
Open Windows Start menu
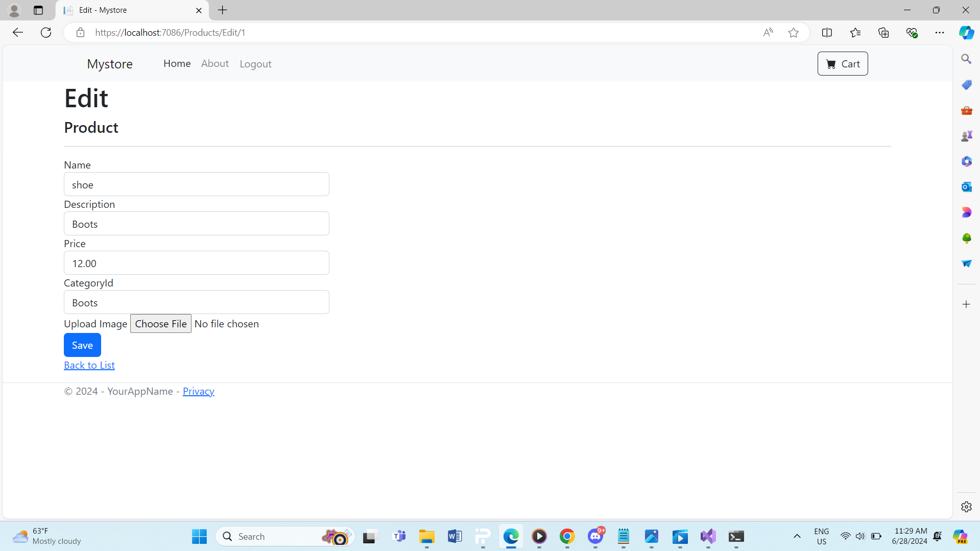coord(199,536)
